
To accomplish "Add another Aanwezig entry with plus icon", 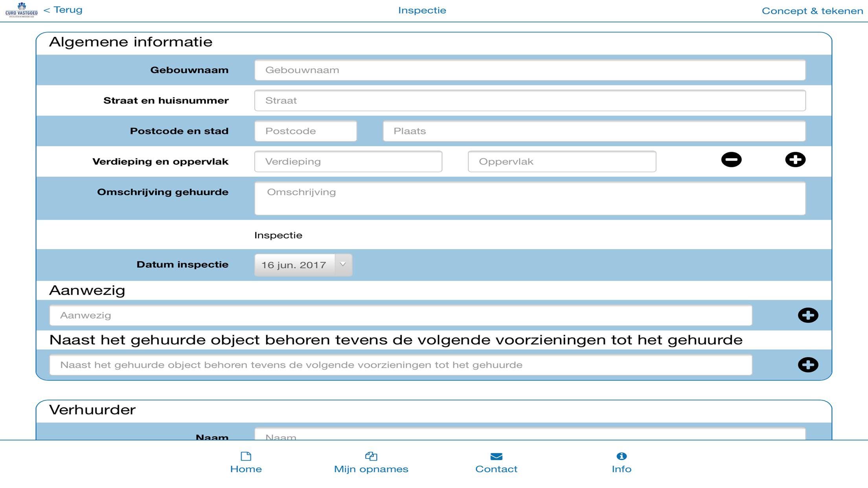I will pyautogui.click(x=808, y=315).
